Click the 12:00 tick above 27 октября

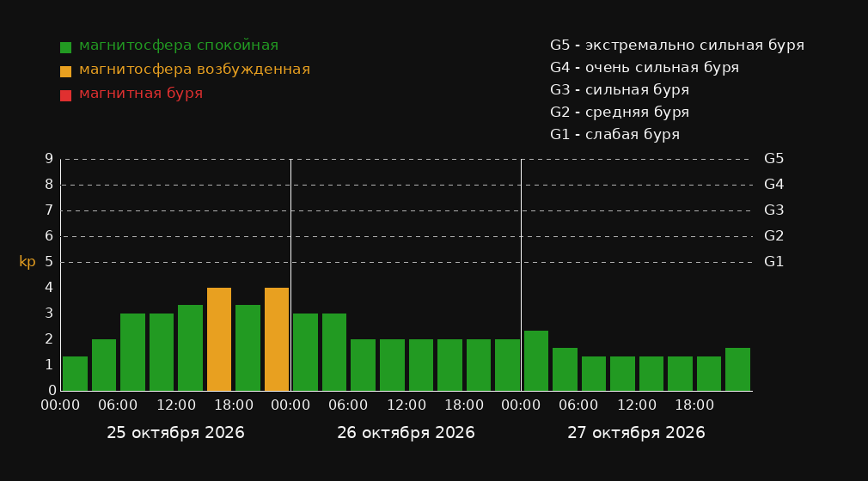click(637, 405)
